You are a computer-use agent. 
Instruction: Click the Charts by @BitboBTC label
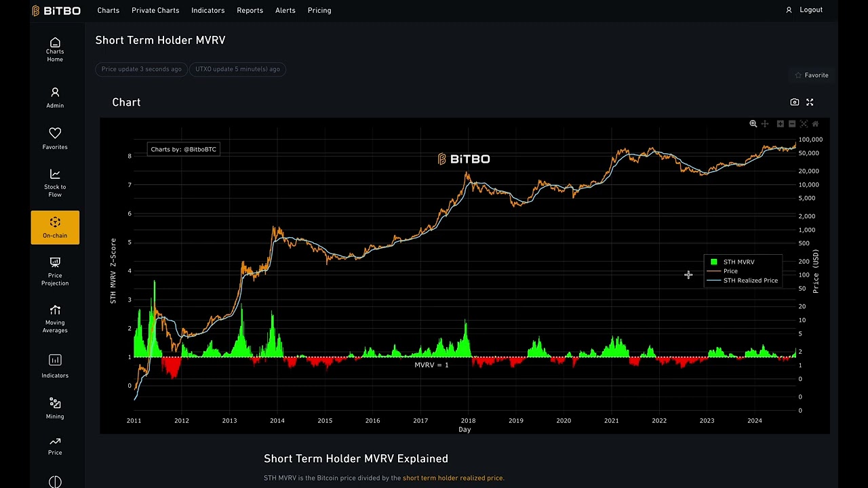click(x=183, y=149)
